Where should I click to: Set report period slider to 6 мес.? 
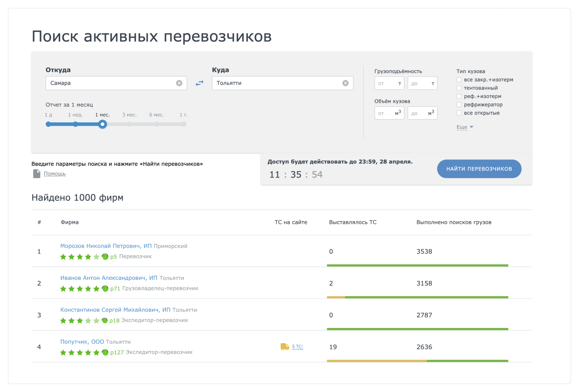pyautogui.click(x=156, y=124)
